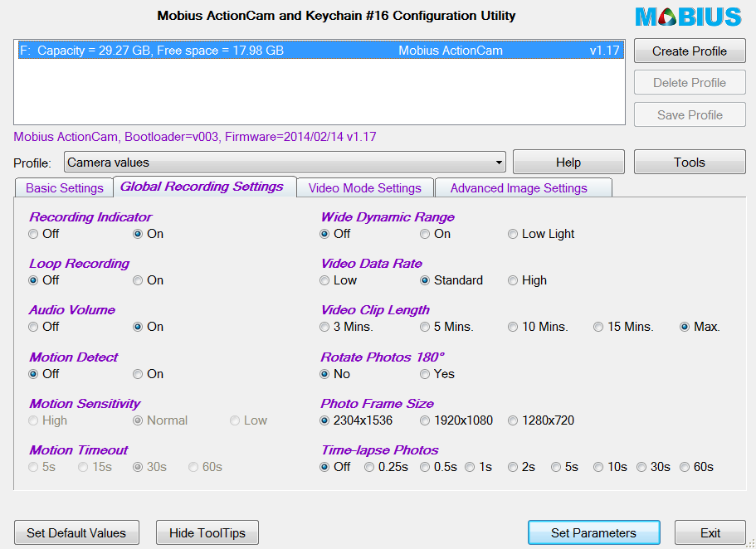This screenshot has width=756, height=549.
Task: Click the window resize grip corner
Action: 751,544
